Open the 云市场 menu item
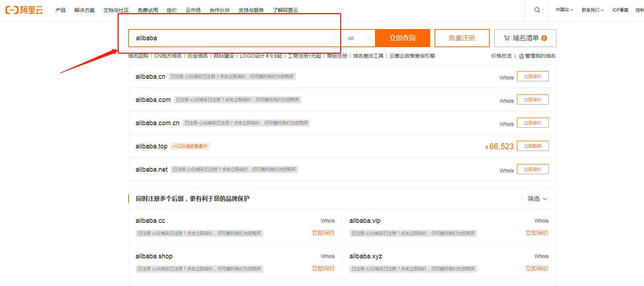Image resolution: width=644 pixels, height=286 pixels. 193,10
